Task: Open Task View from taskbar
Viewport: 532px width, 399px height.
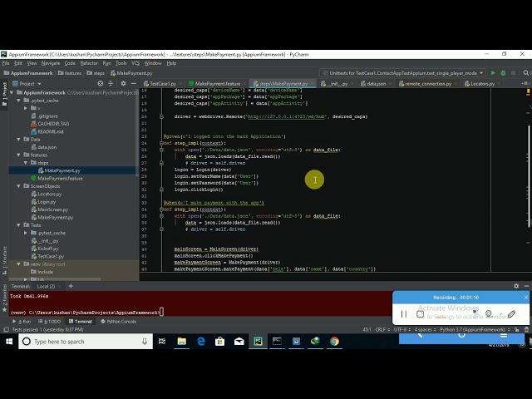Action: click(162, 342)
